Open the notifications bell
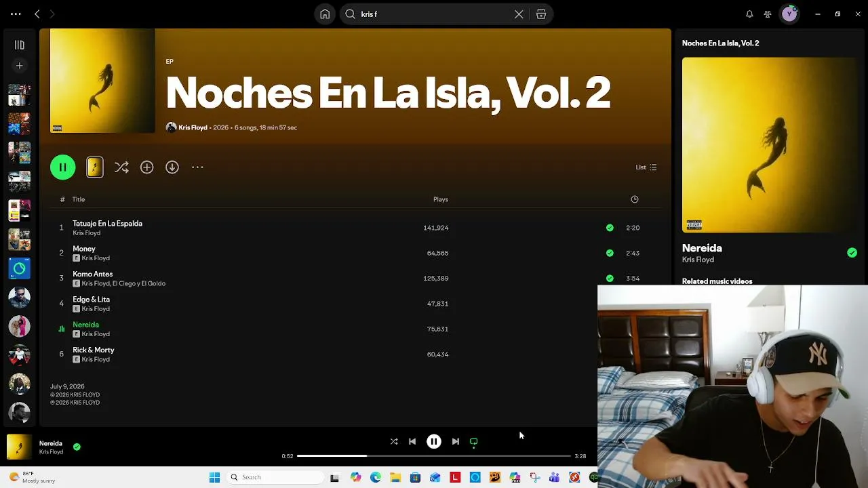Screen dimensions: 868x488 pyautogui.click(x=749, y=14)
